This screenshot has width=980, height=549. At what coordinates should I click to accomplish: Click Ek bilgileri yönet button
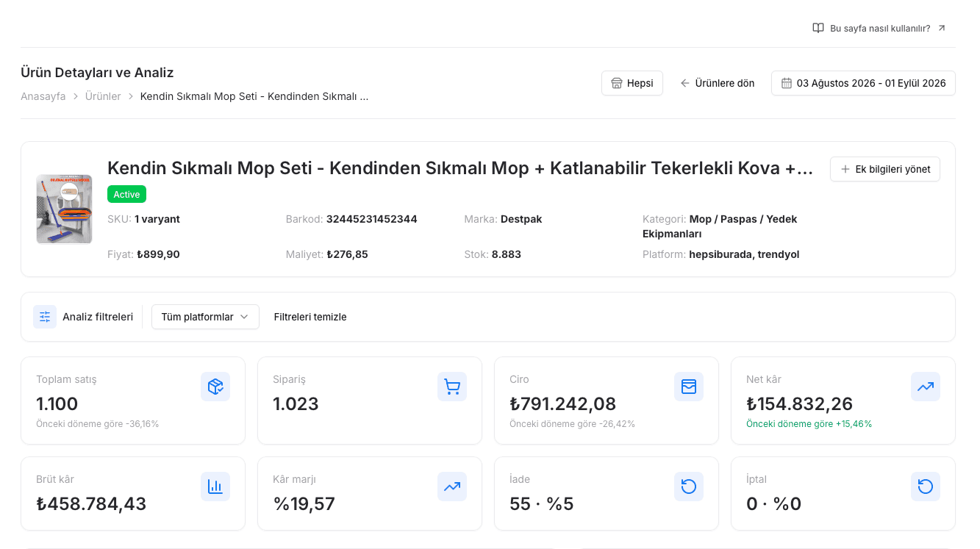coord(885,169)
